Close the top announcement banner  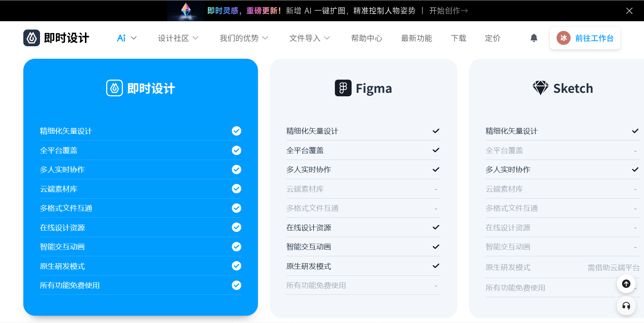click(x=629, y=11)
